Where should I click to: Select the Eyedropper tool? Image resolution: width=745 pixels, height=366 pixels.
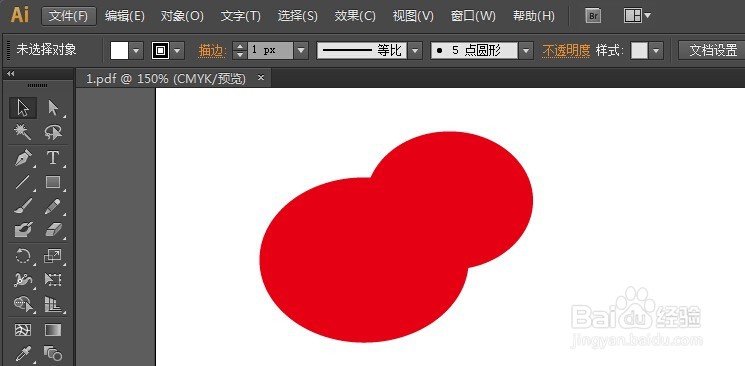click(x=23, y=354)
